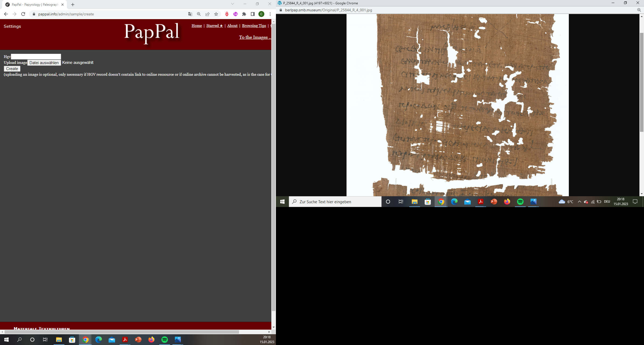This screenshot has height=345, width=644.
Task: Open the Settings link on PapPal
Action: [x=12, y=26]
